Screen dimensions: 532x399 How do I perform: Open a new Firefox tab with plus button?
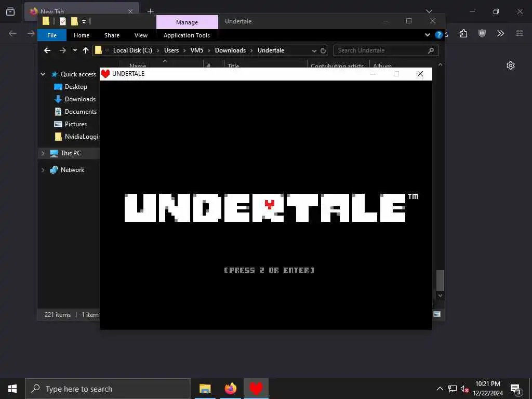pyautogui.click(x=150, y=11)
